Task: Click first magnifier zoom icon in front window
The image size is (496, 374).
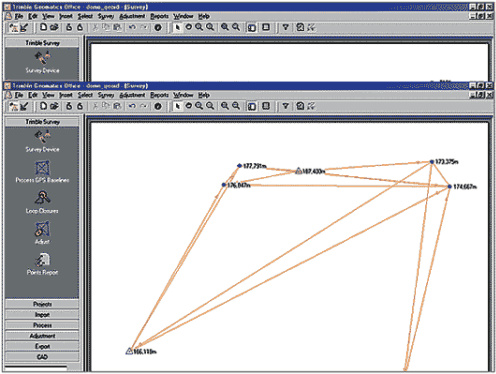Action: pyautogui.click(x=199, y=106)
